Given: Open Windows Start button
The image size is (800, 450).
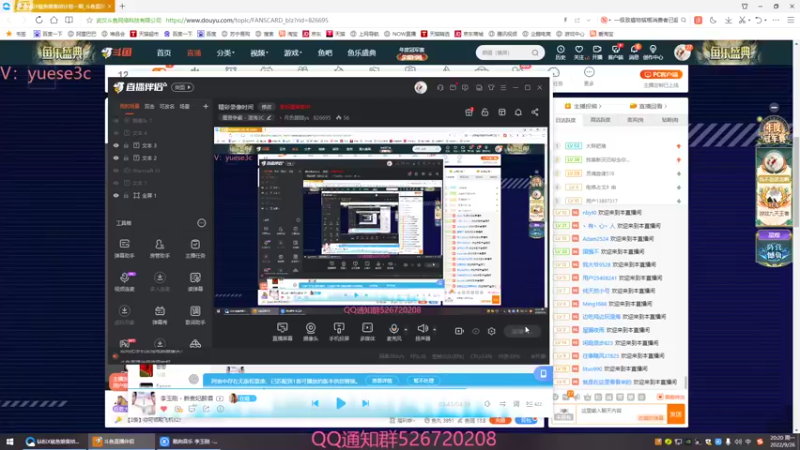Looking at the screenshot, I should [x=10, y=441].
